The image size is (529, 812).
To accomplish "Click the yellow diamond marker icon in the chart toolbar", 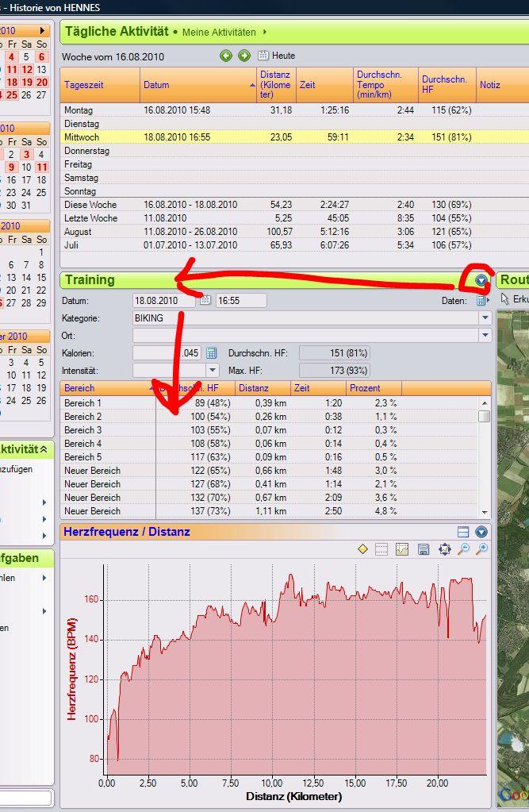I will (x=362, y=549).
